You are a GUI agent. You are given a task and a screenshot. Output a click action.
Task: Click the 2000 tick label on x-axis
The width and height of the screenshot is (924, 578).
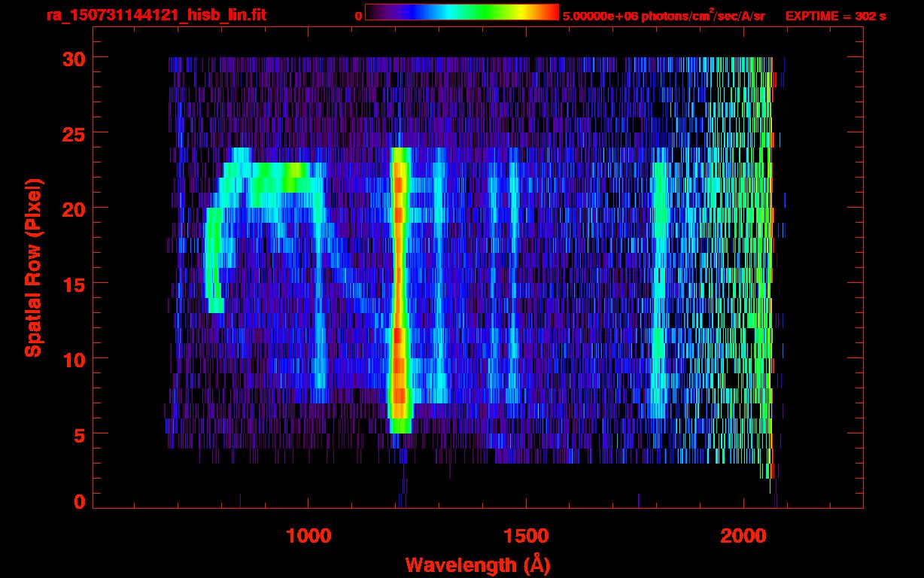(x=743, y=536)
